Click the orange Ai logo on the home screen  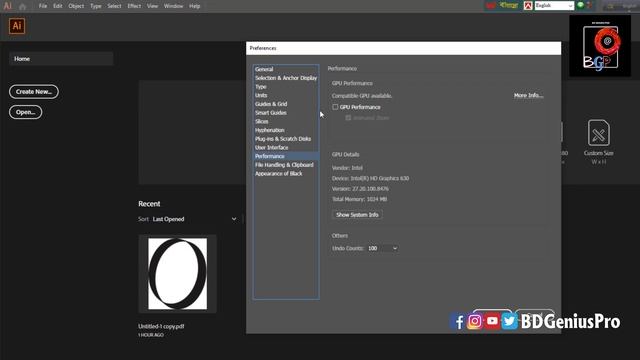(17, 26)
